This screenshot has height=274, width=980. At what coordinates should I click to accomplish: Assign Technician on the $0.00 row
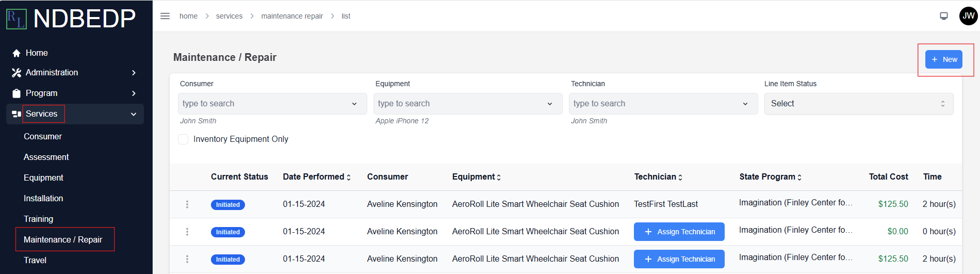pos(679,232)
